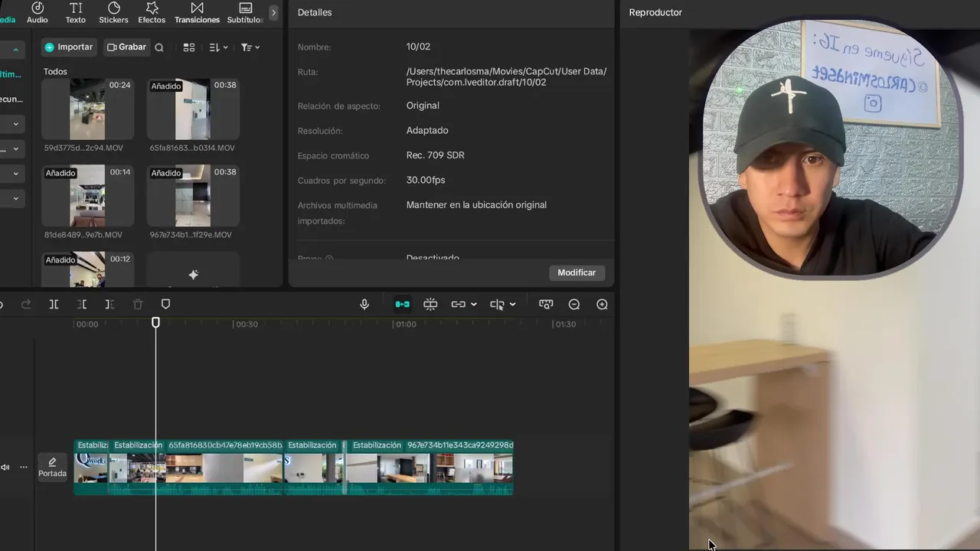Open the Texto tab
The width and height of the screenshot is (980, 551).
tap(76, 12)
